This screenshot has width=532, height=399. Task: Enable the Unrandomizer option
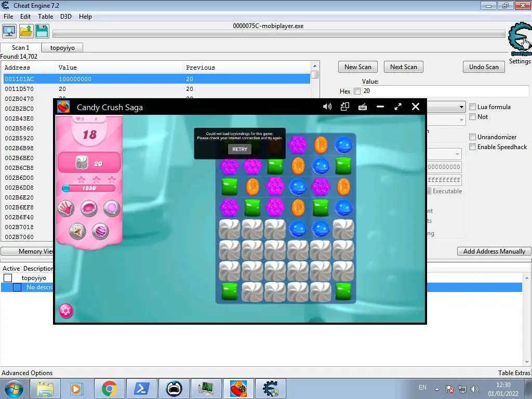(x=472, y=137)
